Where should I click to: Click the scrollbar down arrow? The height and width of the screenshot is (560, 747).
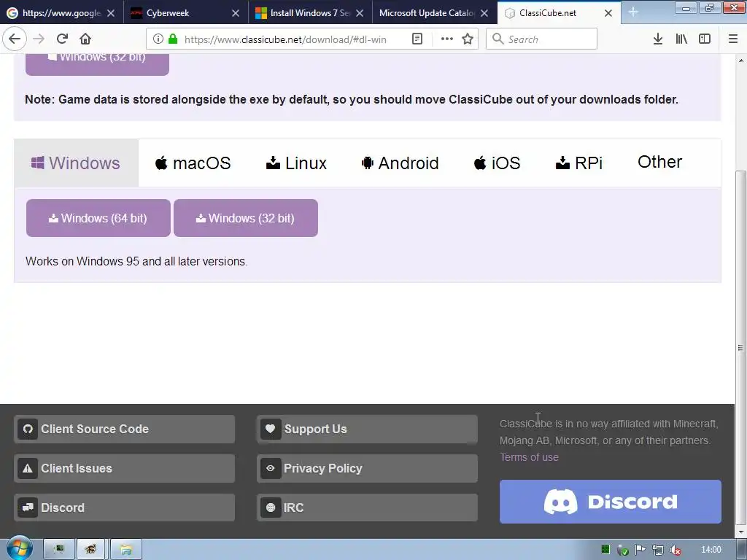coord(740,532)
